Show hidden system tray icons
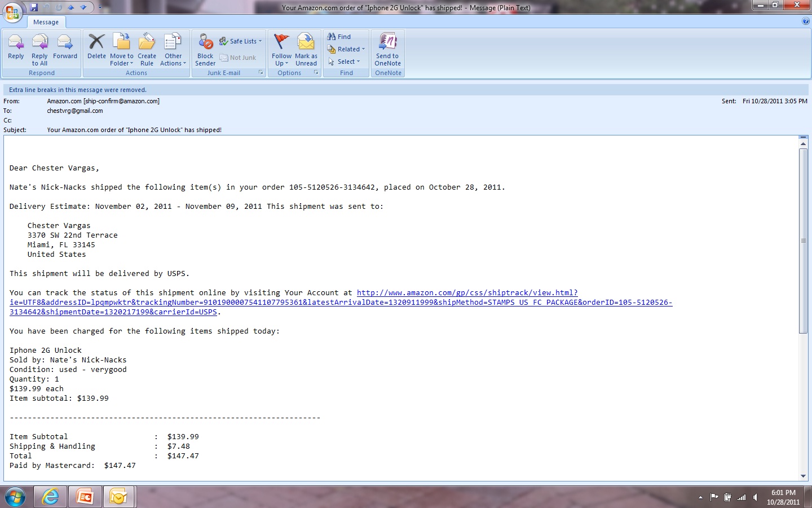812x508 pixels. 700,497
